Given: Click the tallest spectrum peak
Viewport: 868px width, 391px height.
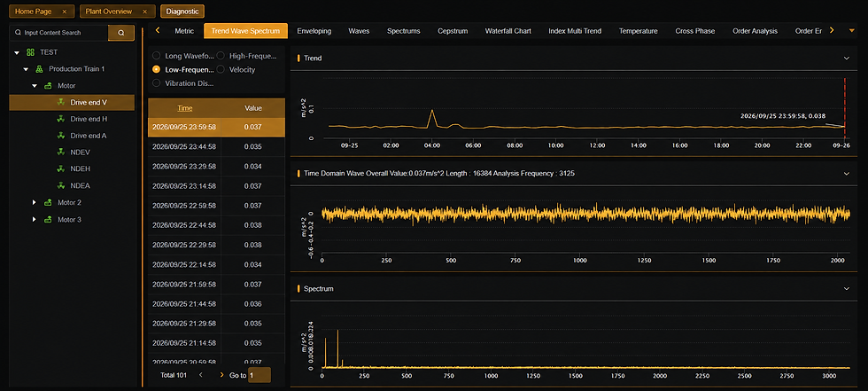Looking at the screenshot, I should [x=337, y=348].
